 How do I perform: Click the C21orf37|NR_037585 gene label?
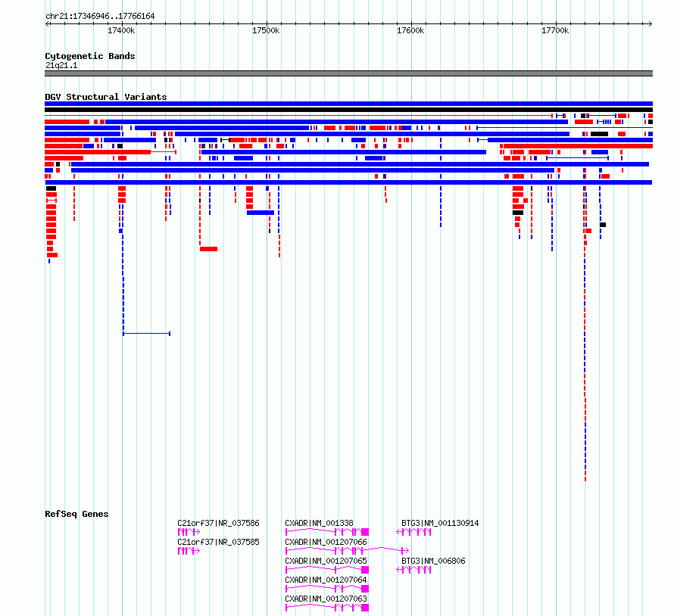218,542
